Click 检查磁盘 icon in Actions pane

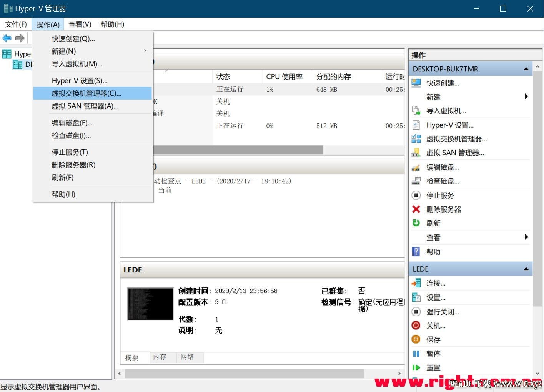click(x=416, y=181)
